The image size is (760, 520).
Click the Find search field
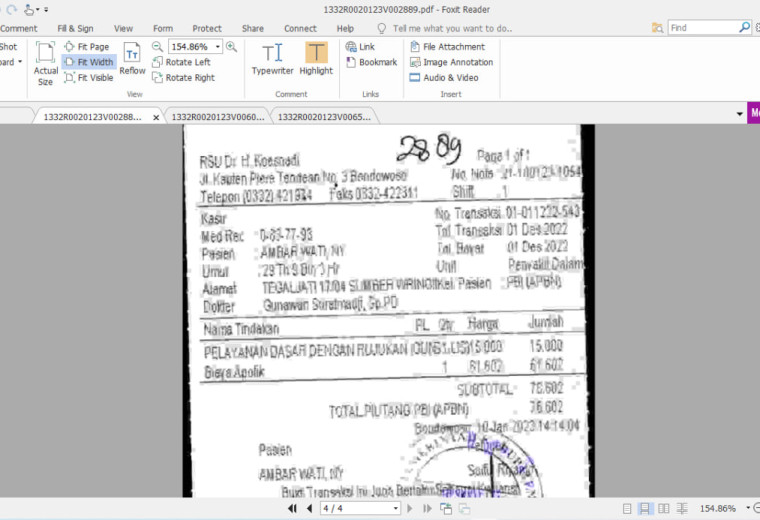[x=703, y=28]
